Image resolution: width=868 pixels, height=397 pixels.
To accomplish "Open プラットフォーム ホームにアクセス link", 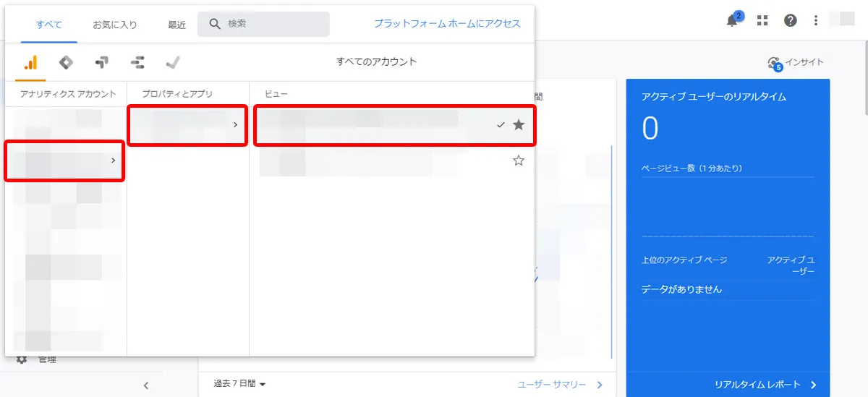I will click(x=447, y=24).
